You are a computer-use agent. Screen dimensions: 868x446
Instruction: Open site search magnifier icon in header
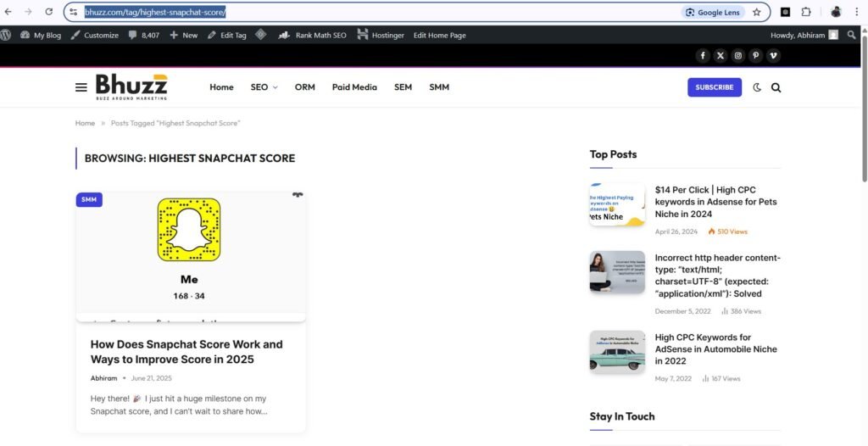click(x=776, y=87)
